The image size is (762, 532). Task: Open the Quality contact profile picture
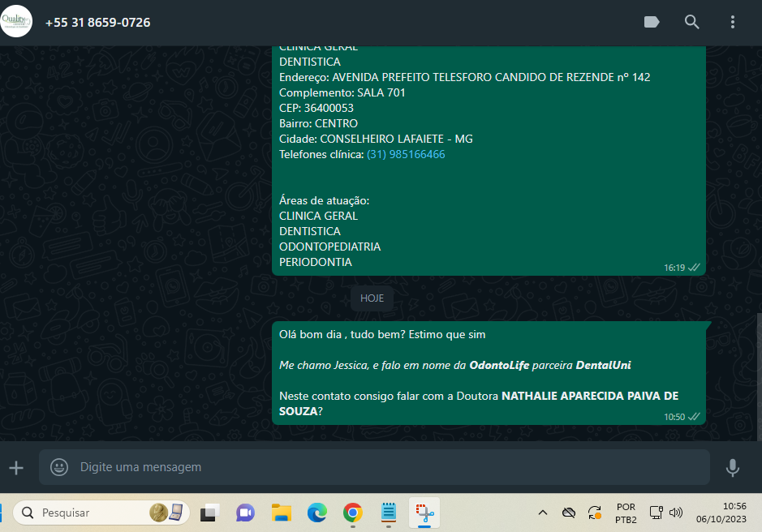pyautogui.click(x=16, y=21)
